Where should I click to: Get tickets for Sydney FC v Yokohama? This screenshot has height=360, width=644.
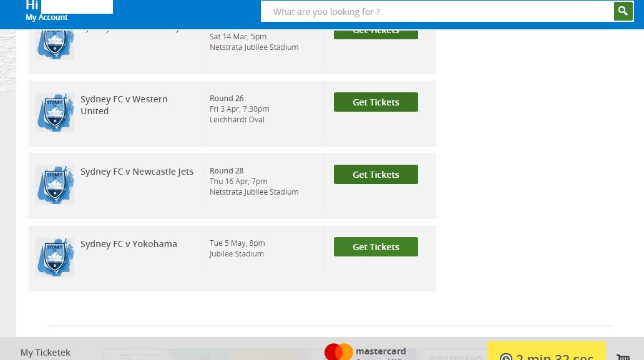click(x=376, y=246)
